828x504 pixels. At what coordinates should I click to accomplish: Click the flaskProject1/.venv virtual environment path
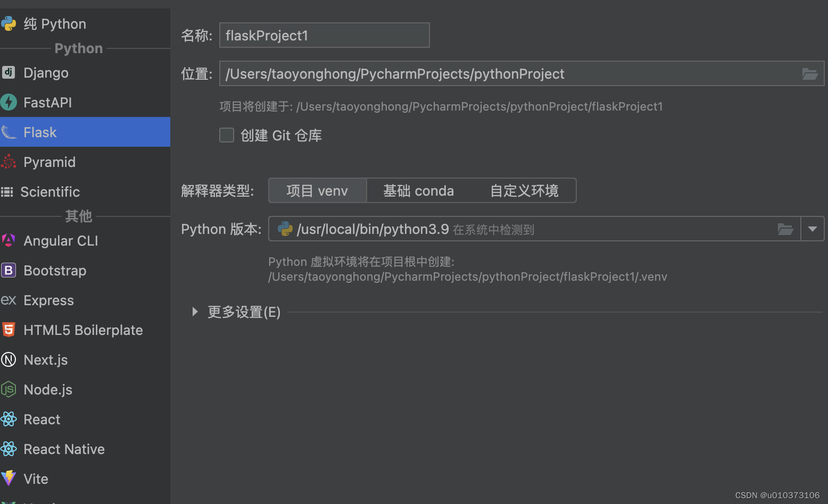click(x=468, y=276)
